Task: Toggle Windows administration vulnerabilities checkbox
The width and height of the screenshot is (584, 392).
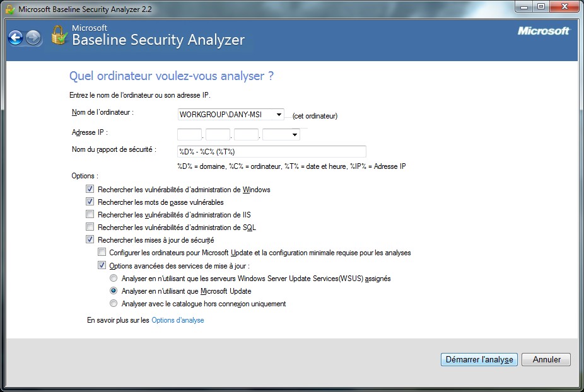Action: click(90, 189)
